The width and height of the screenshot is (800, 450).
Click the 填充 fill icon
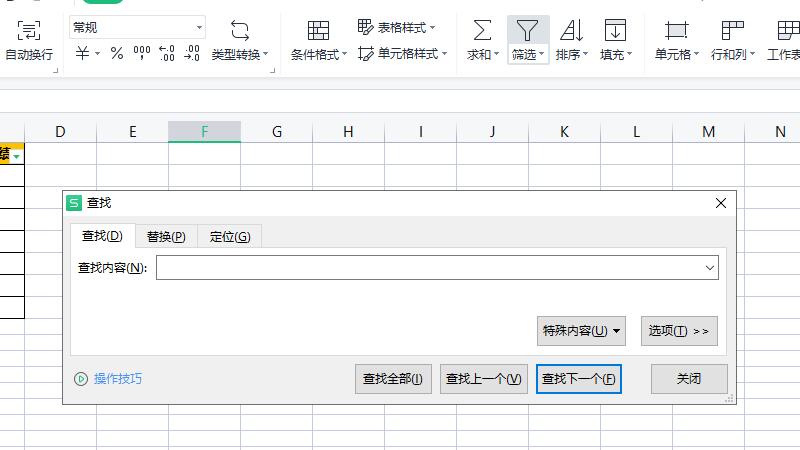click(615, 30)
